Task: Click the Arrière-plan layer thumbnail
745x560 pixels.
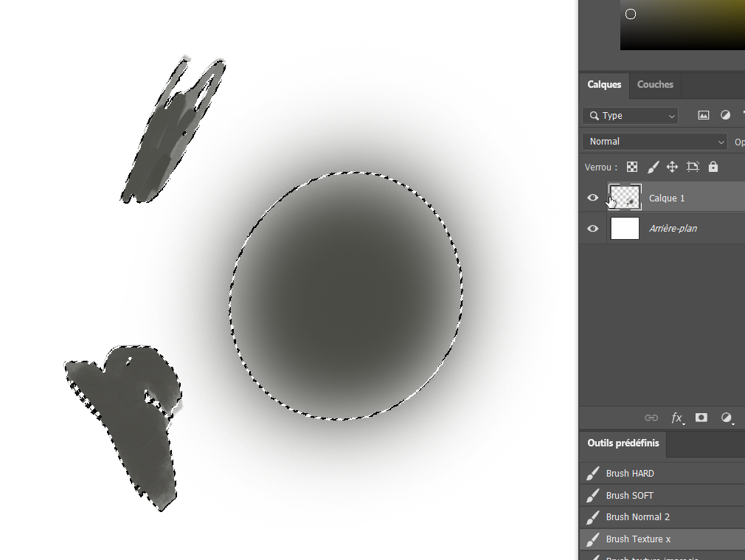Action: (625, 229)
